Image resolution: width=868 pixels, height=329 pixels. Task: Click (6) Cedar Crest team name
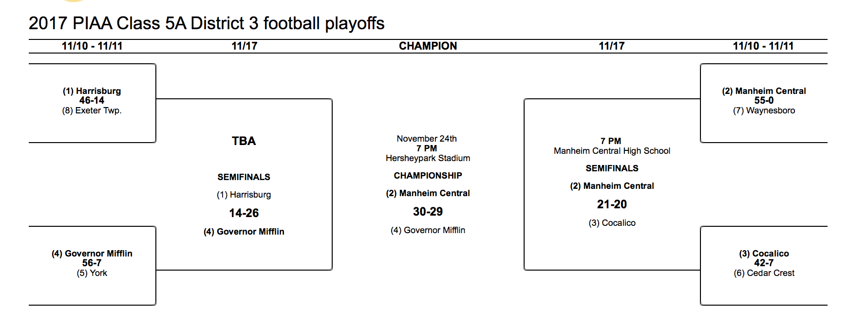pyautogui.click(x=764, y=273)
